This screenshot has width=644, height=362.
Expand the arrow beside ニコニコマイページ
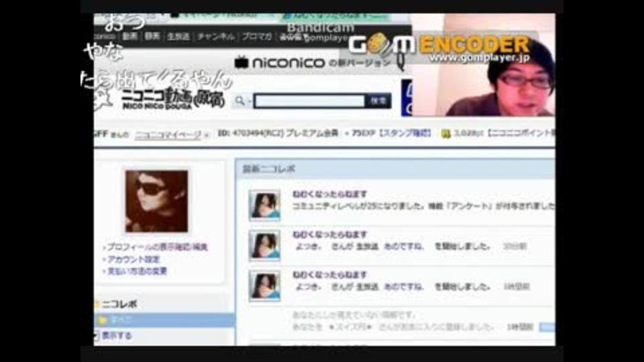(x=207, y=135)
